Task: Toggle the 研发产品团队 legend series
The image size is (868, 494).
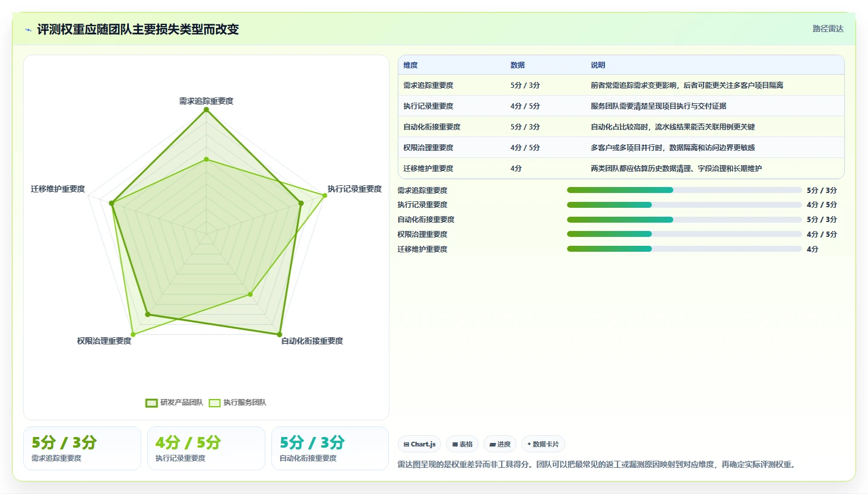Action: (x=175, y=403)
